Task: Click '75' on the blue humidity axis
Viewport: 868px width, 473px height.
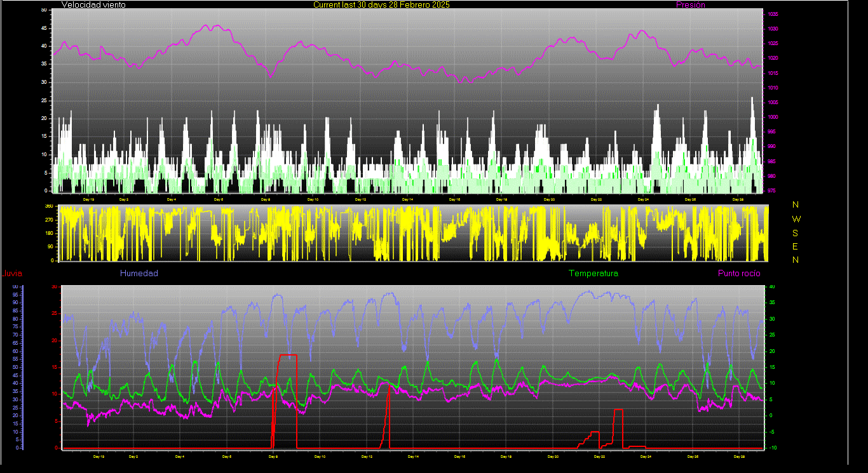Action: [x=15, y=327]
